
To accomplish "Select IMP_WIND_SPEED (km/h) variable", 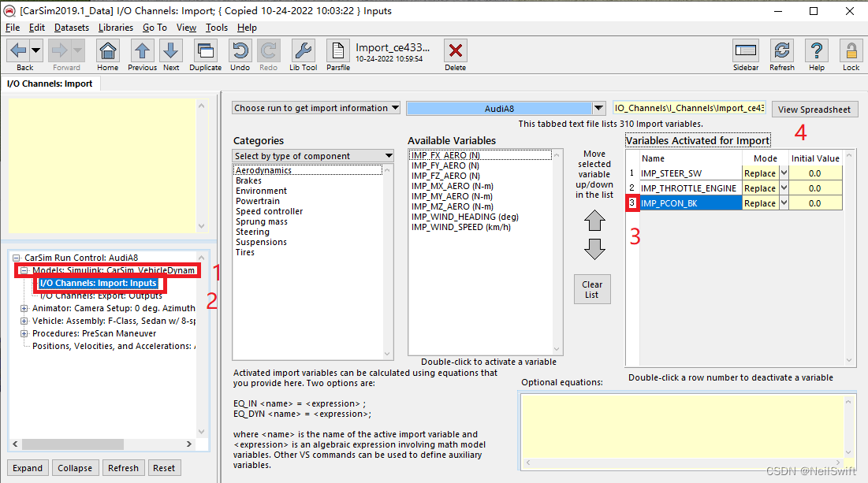I will 460,228.
